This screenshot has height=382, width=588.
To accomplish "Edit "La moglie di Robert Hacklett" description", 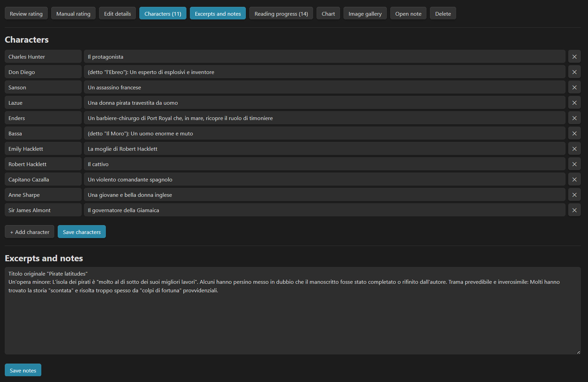I will pos(325,149).
